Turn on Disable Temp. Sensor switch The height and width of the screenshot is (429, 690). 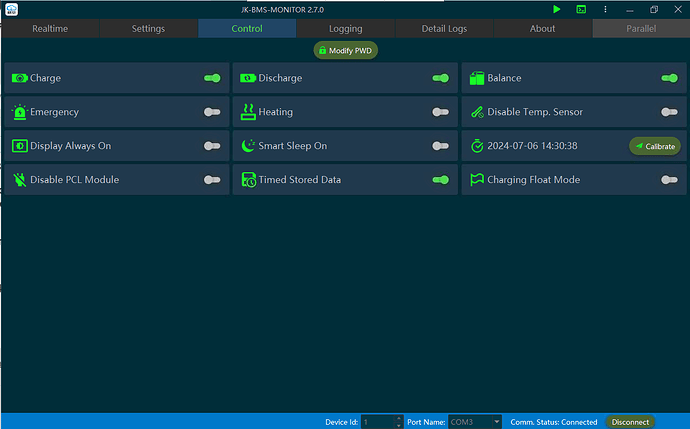tap(669, 112)
